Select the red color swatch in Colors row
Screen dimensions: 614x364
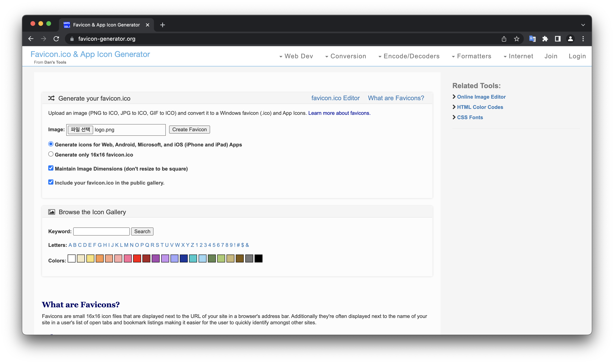point(137,258)
